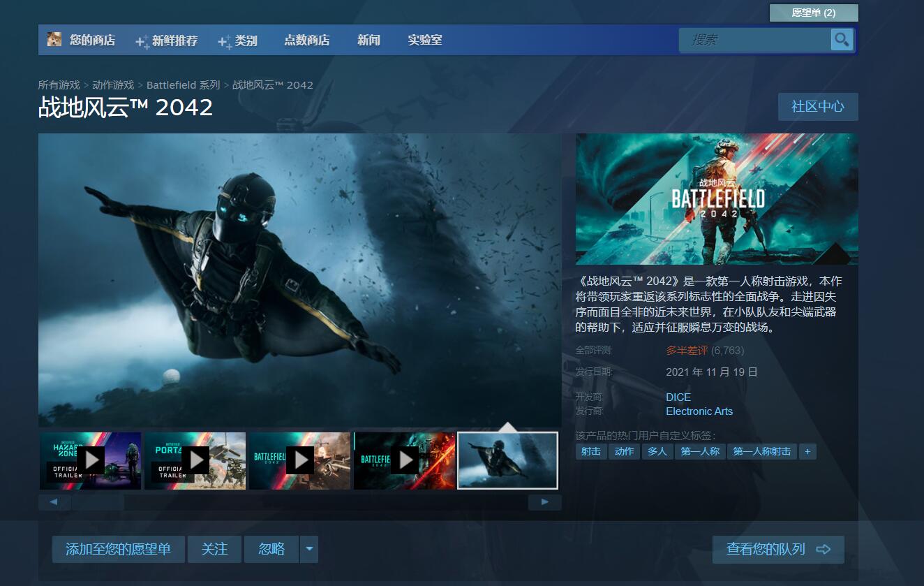Play the third Battlefield 2042 trailer

(x=300, y=460)
